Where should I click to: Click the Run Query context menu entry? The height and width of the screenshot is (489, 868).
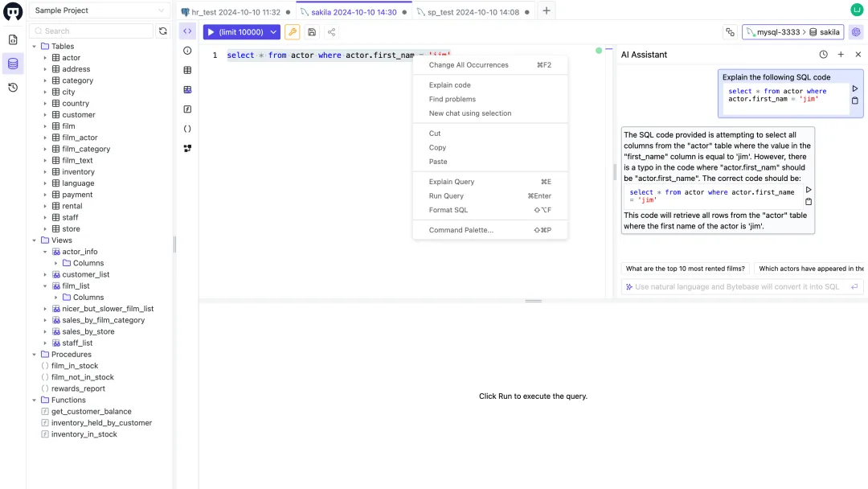tap(446, 195)
